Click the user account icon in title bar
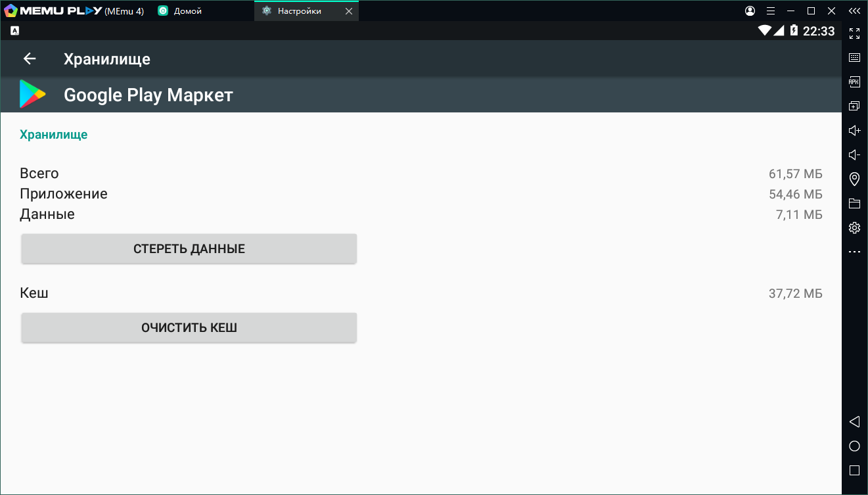Viewport: 868px width, 495px height. click(750, 11)
